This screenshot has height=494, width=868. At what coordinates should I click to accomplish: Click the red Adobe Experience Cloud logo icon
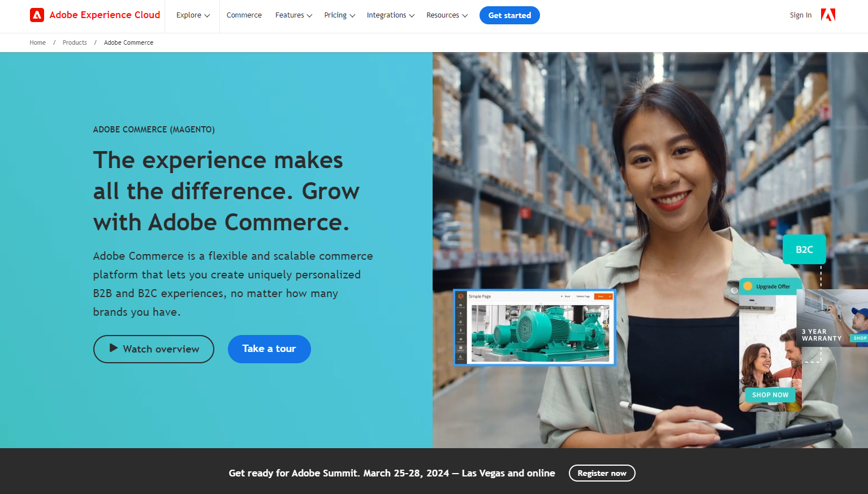coord(37,15)
